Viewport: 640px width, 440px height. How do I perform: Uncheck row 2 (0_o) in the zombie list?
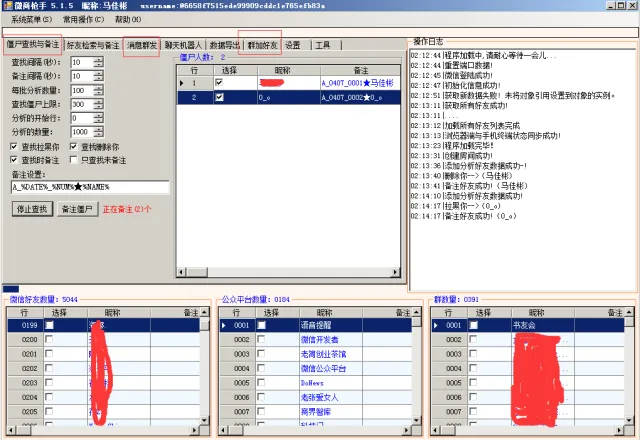(x=219, y=97)
